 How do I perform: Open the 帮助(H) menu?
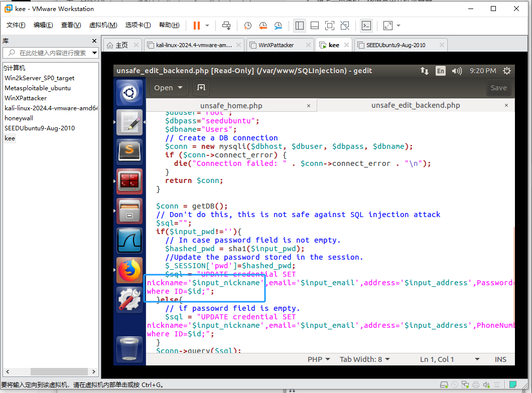click(x=169, y=25)
